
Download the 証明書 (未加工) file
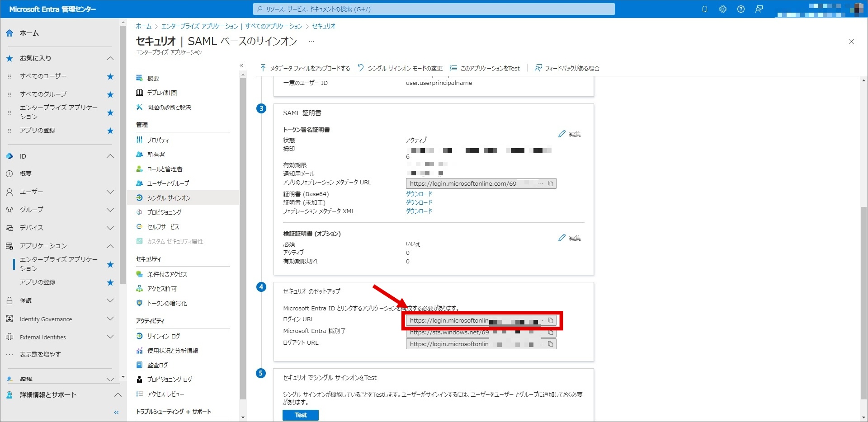[x=419, y=202]
